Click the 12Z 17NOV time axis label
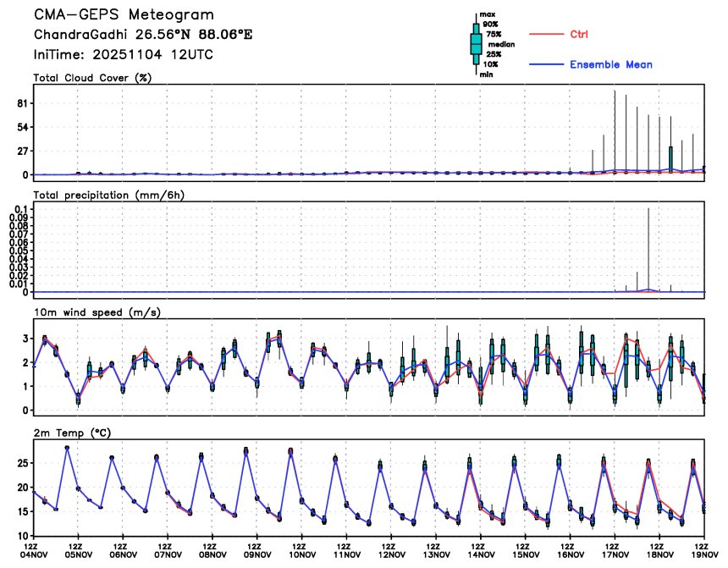The width and height of the screenshot is (728, 568). pyautogui.click(x=615, y=551)
